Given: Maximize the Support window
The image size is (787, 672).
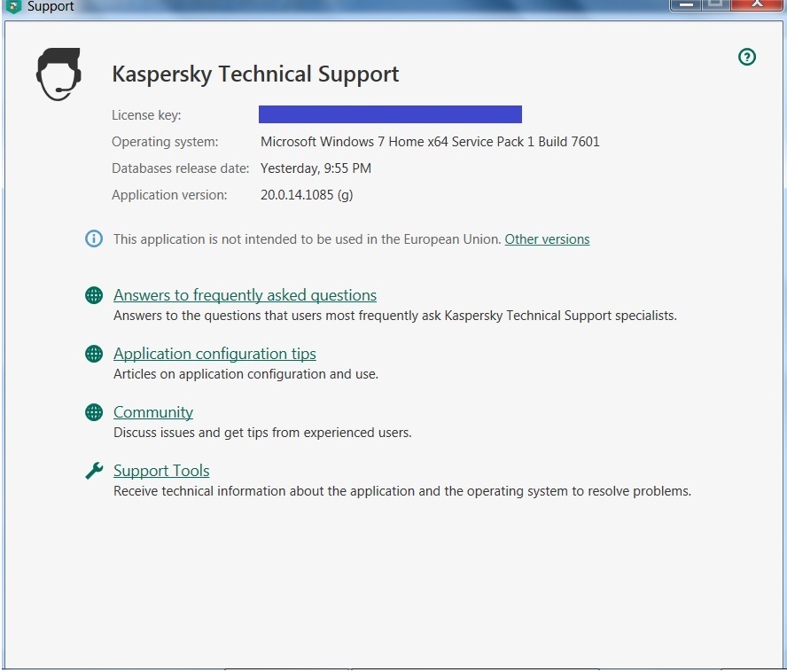Looking at the screenshot, I should click(x=716, y=5).
